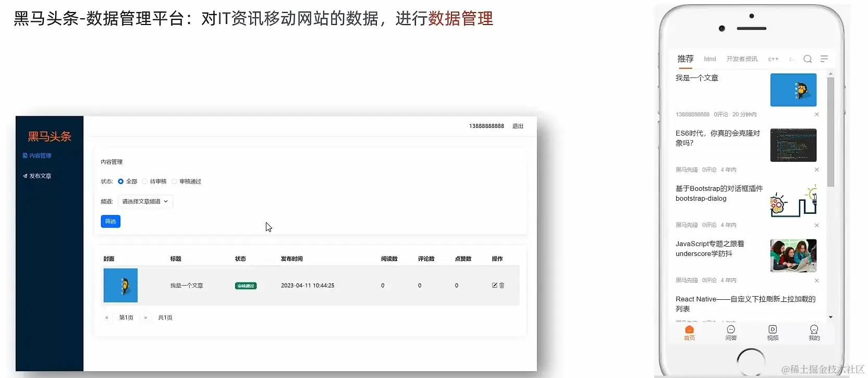Open the 请选择文章频道 channel dropdown

145,202
